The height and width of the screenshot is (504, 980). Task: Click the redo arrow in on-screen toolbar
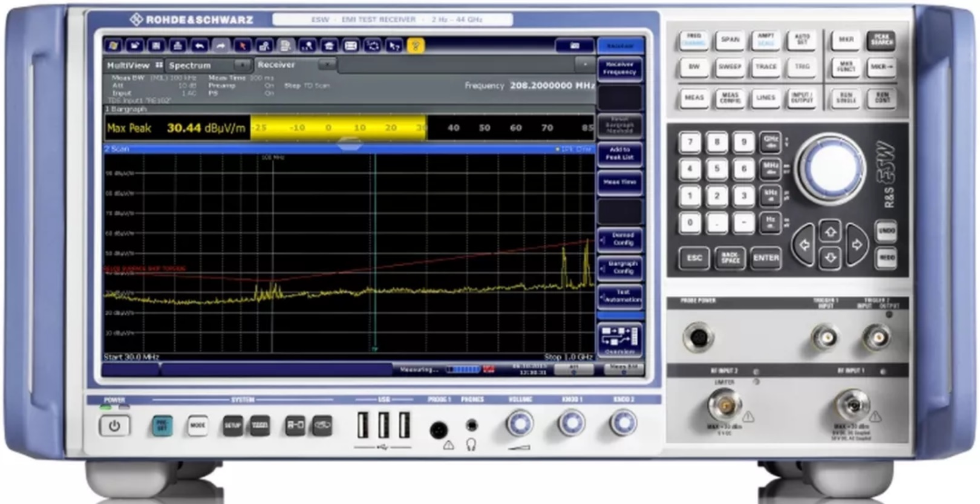(221, 45)
